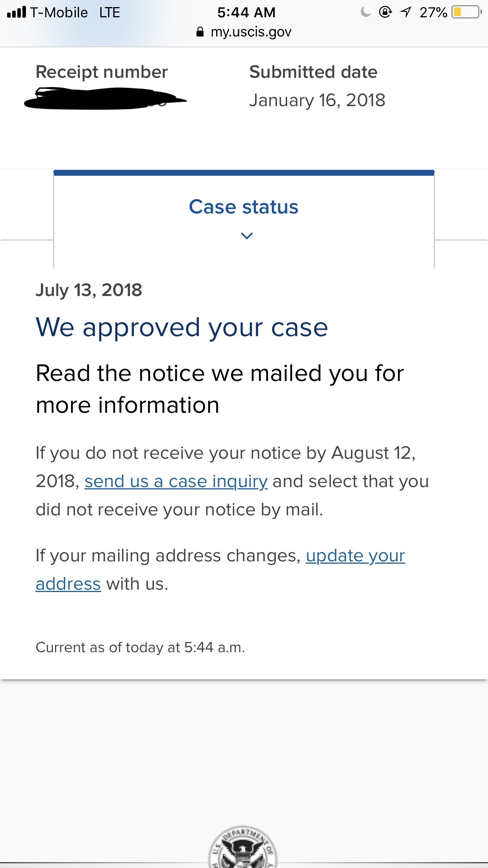Follow the 'update your address' link
The image size is (488, 868).
(x=220, y=570)
